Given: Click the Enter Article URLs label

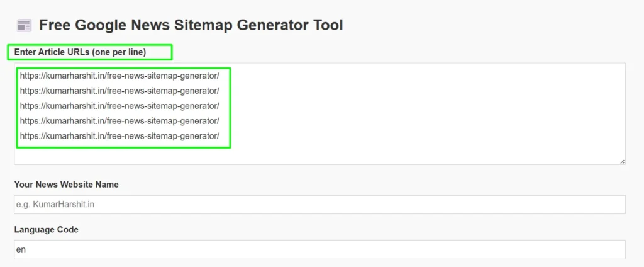Looking at the screenshot, I should click(x=80, y=52).
